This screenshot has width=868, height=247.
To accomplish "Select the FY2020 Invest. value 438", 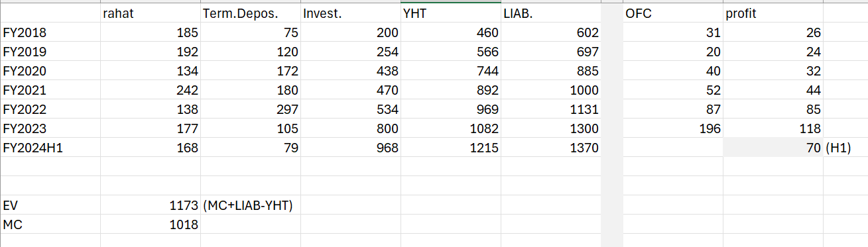I will point(350,71).
